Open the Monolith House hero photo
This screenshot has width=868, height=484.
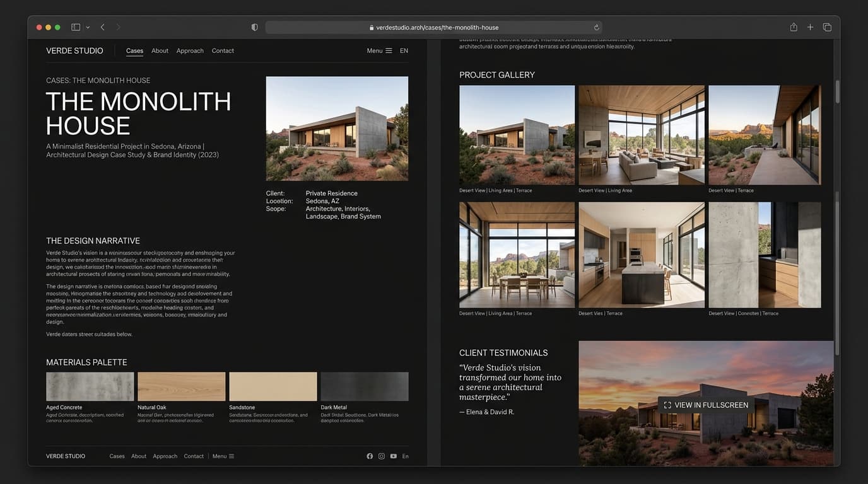pos(337,129)
